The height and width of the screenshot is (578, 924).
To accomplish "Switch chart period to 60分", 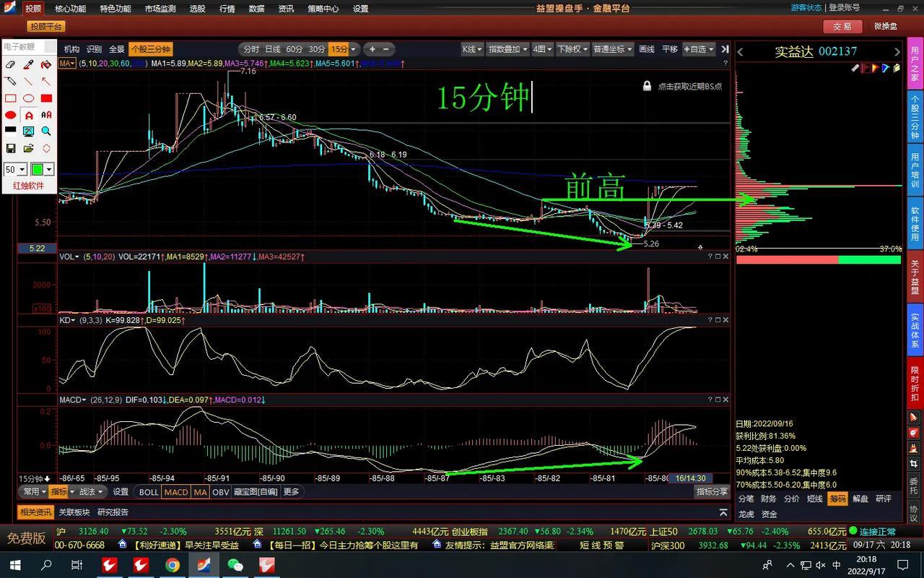I will [x=295, y=49].
